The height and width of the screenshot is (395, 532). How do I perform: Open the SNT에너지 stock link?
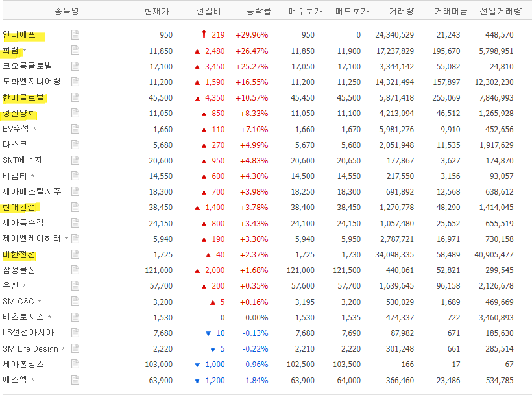pyautogui.click(x=22, y=160)
